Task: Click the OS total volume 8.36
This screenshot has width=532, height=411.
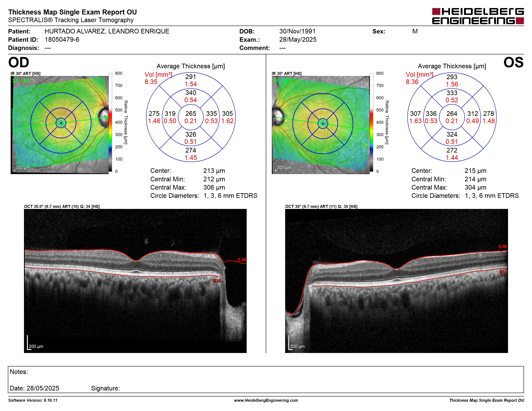Action: pyautogui.click(x=412, y=82)
